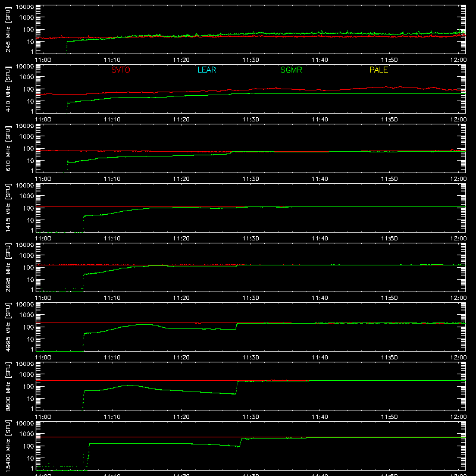Click the green SGMR legend label
The width and height of the screenshot is (476, 476).
pos(291,70)
